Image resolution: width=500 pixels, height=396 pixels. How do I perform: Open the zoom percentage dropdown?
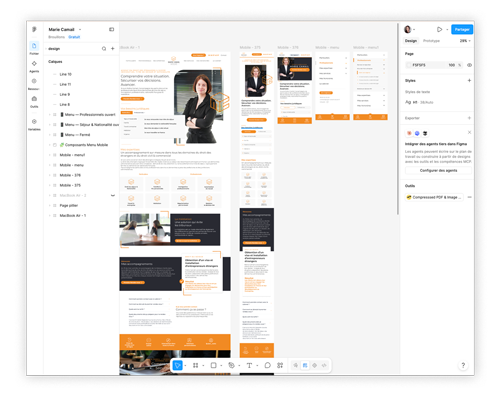465,41
